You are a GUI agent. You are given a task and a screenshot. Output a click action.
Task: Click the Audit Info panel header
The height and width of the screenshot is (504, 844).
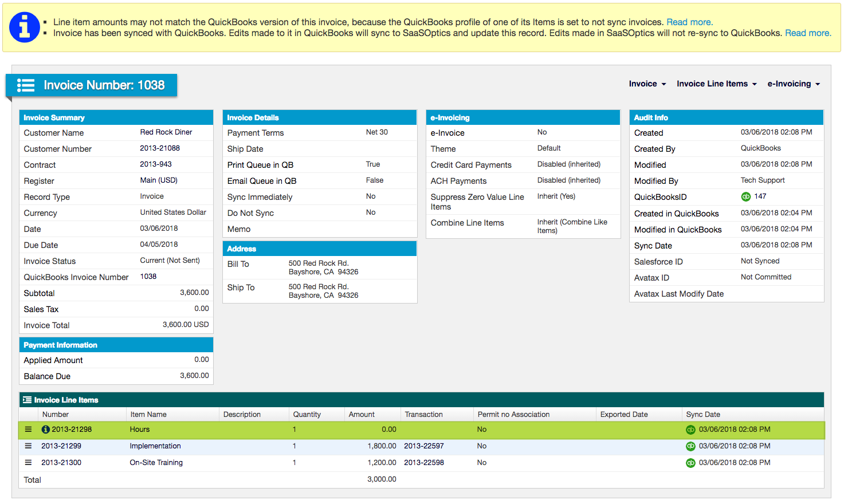click(727, 117)
